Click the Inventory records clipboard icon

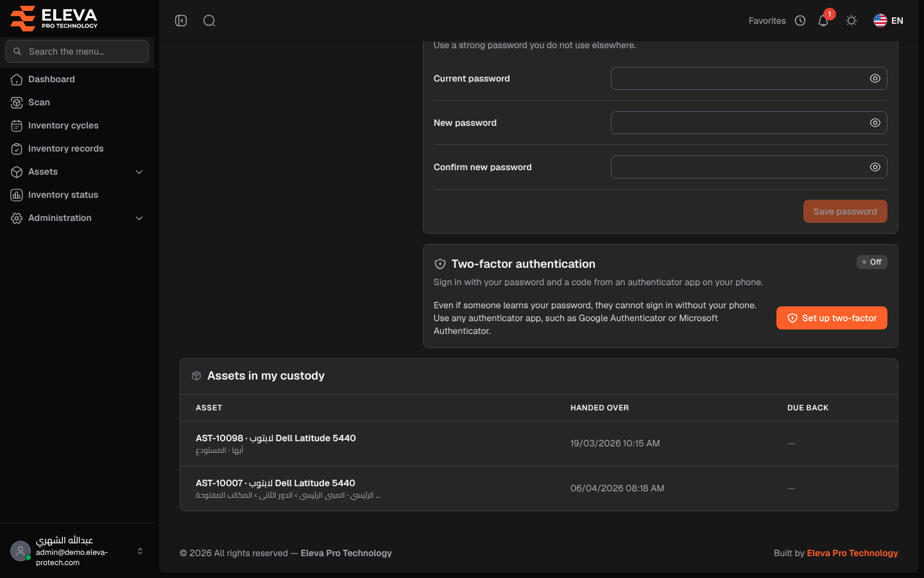coord(17,149)
